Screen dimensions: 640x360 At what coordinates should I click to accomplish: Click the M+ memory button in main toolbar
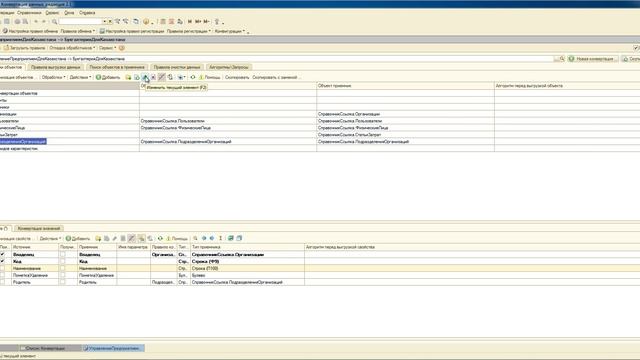[x=198, y=22]
